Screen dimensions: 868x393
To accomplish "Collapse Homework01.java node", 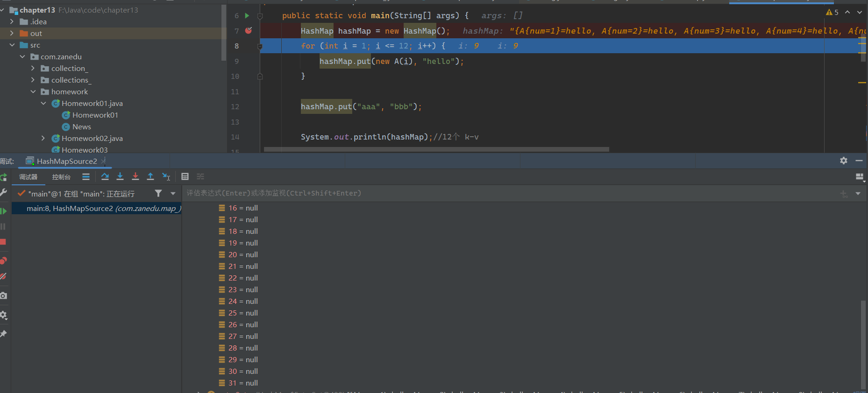I will [43, 103].
